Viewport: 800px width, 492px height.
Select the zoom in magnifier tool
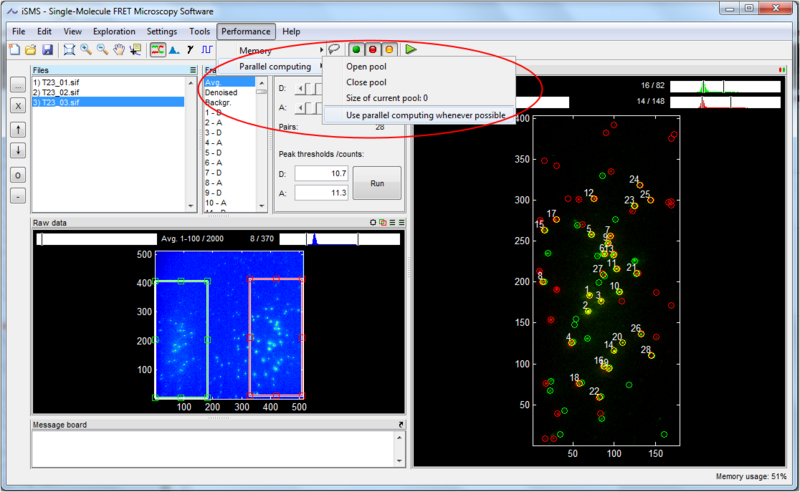pyautogui.click(x=86, y=49)
